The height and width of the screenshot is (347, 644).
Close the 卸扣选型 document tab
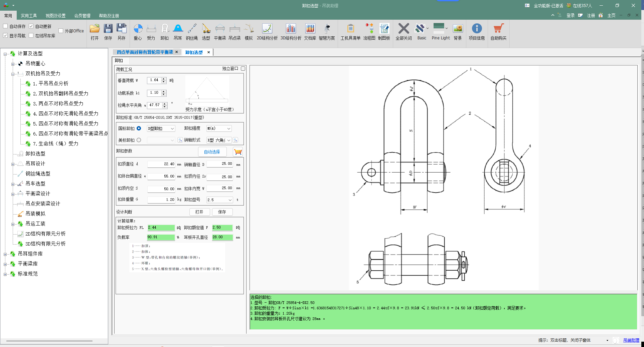pos(209,52)
